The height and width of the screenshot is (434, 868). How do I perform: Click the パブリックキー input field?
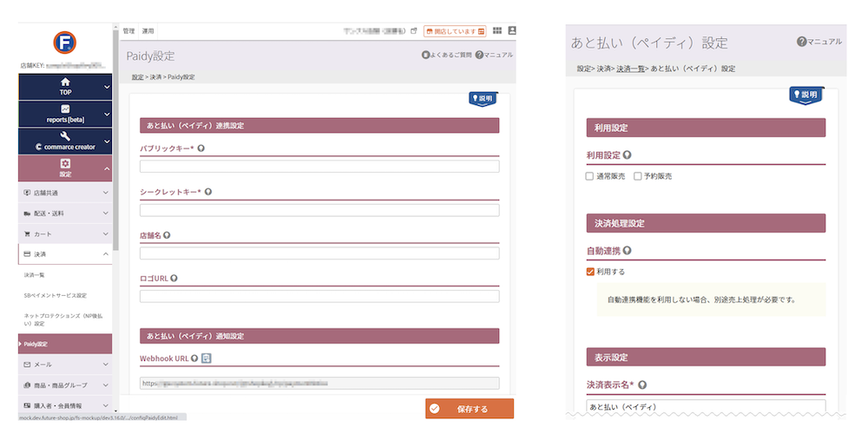319,167
